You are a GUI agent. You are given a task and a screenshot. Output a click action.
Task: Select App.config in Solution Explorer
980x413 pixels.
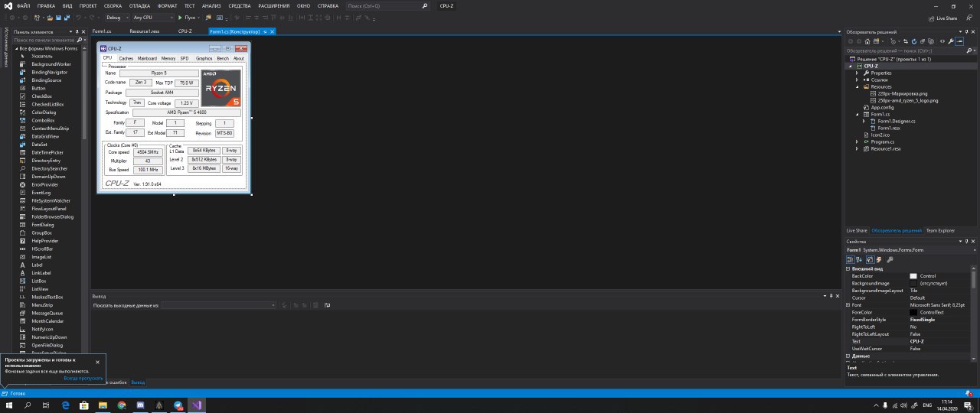tap(883, 107)
